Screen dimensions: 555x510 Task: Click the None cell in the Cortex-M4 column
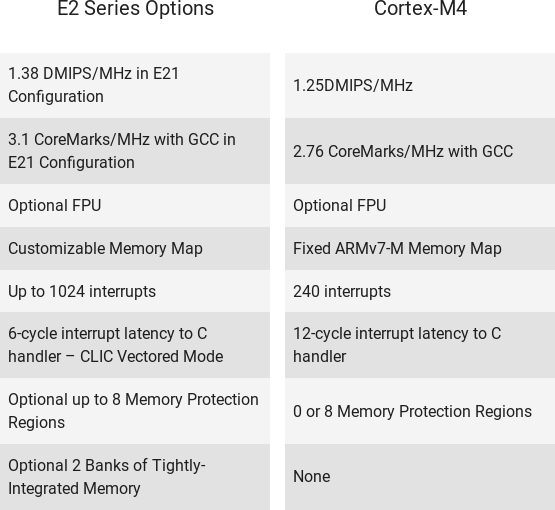pyautogui.click(x=420, y=477)
